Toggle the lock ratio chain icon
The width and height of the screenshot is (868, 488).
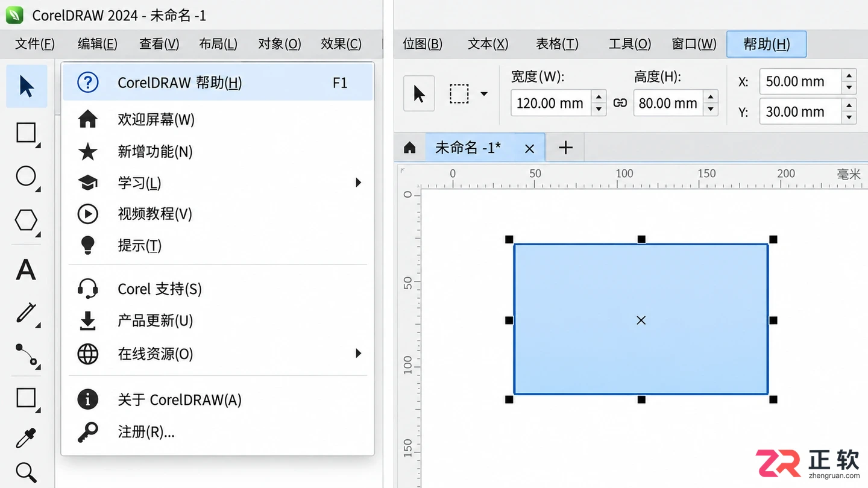620,103
